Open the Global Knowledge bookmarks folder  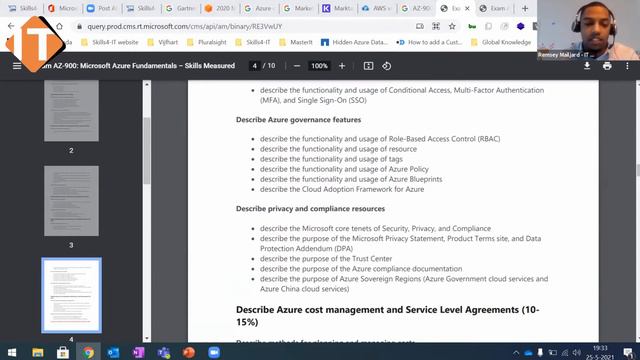point(501,42)
